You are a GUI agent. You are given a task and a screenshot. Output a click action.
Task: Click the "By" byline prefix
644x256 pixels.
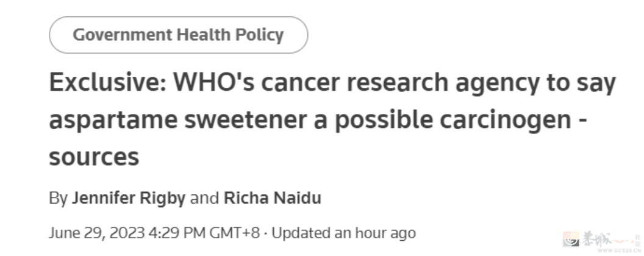[x=58, y=198]
